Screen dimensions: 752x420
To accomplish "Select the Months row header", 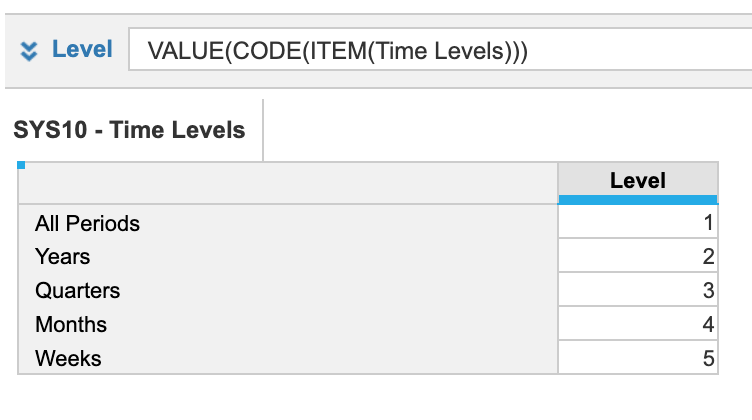I will 288,324.
